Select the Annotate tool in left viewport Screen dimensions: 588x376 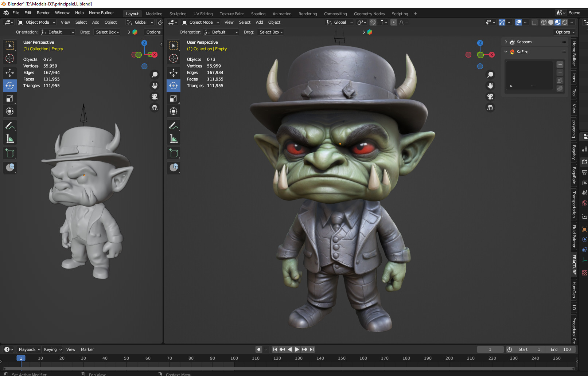10,126
